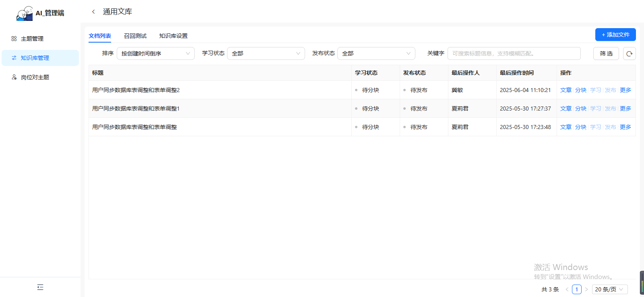644x297 pixels.
Task: Click 更多 in the last table row
Action: coord(625,127)
